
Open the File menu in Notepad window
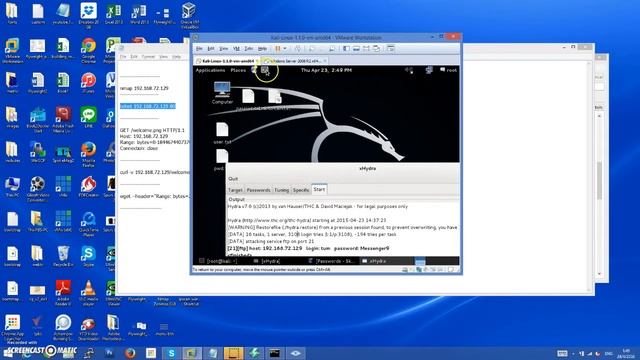tap(123, 57)
